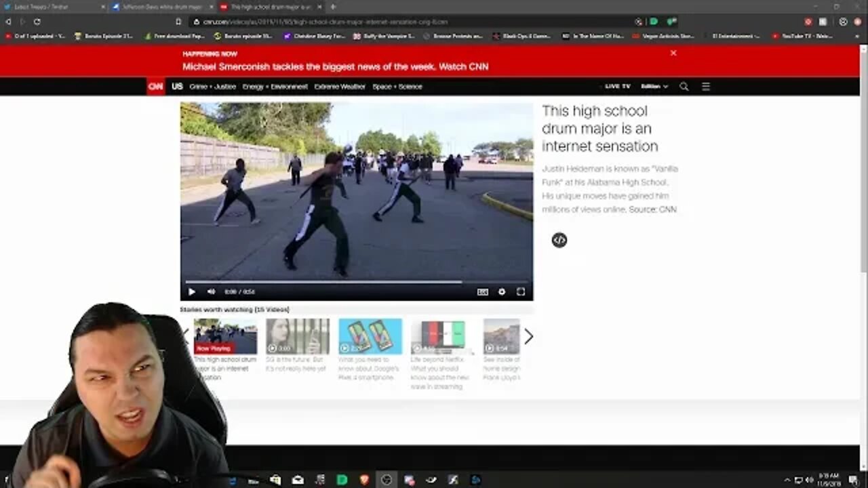Go to CNN home via logo
This screenshot has width=868, height=488.
pos(156,86)
